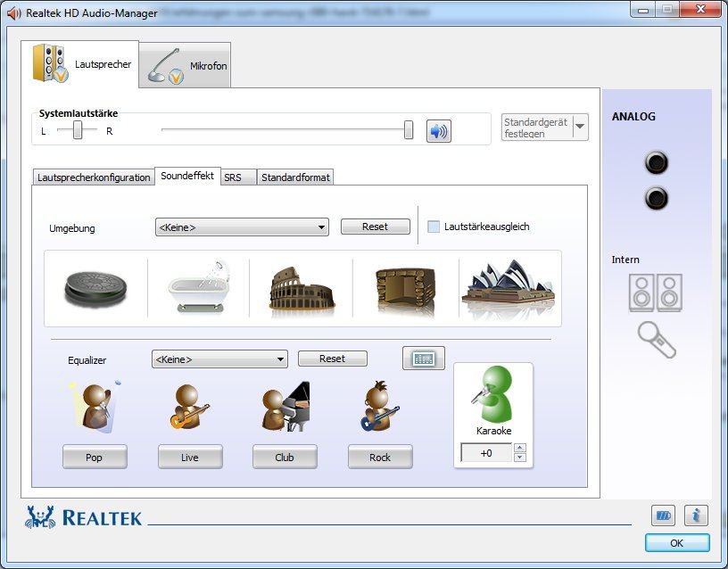Expand the Standardgerät festlegen dropdown arrow

[x=580, y=127]
